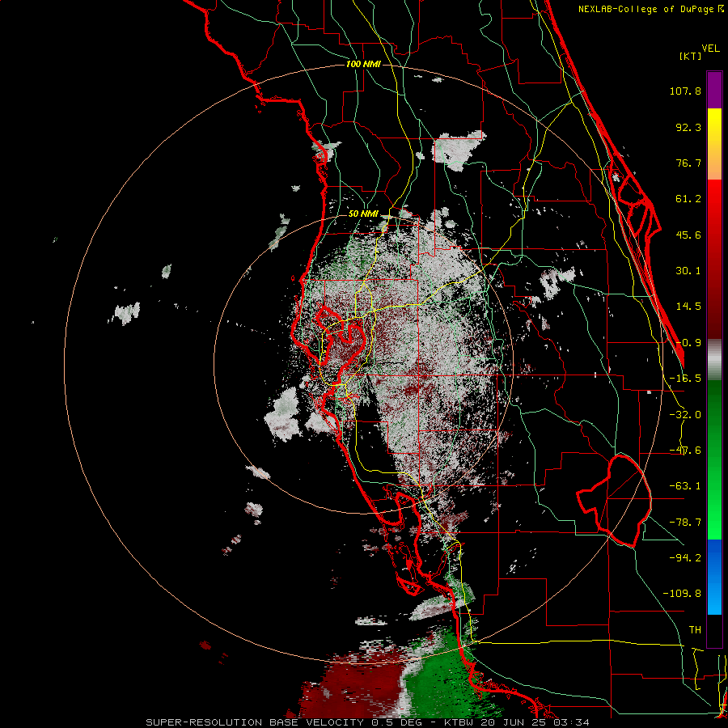Pick the red segment of the color bar
The height and width of the screenshot is (728, 728).
[714, 259]
